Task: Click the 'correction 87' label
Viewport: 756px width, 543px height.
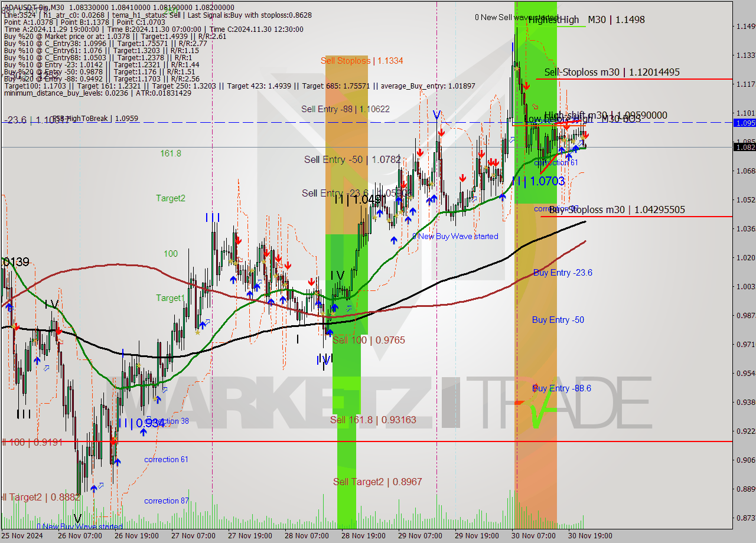Action: point(167,501)
